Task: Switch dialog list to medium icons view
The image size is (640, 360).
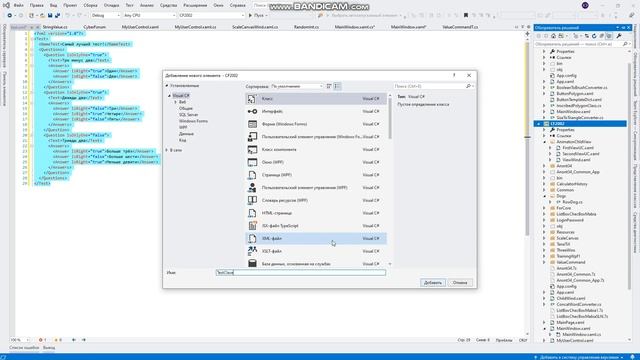Action: [337, 86]
